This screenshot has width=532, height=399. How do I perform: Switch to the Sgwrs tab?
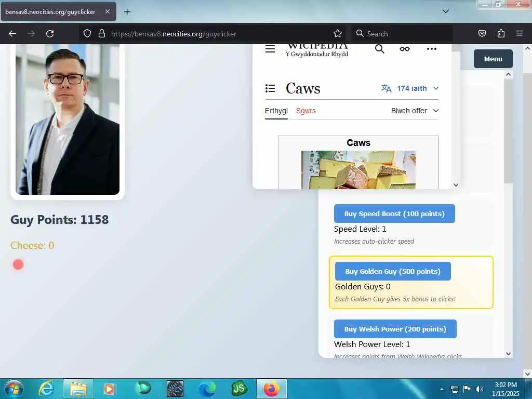(x=305, y=111)
